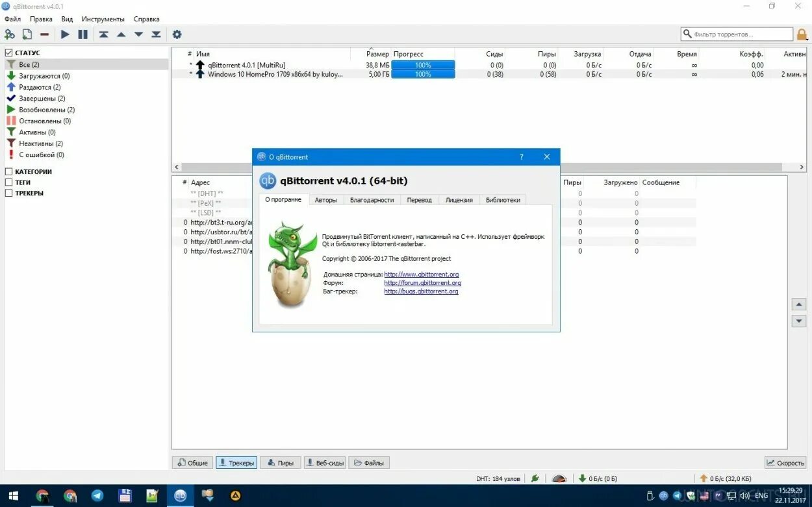This screenshot has width=812, height=507.
Task: Select the Завершены (2) filter
Action: [42, 99]
